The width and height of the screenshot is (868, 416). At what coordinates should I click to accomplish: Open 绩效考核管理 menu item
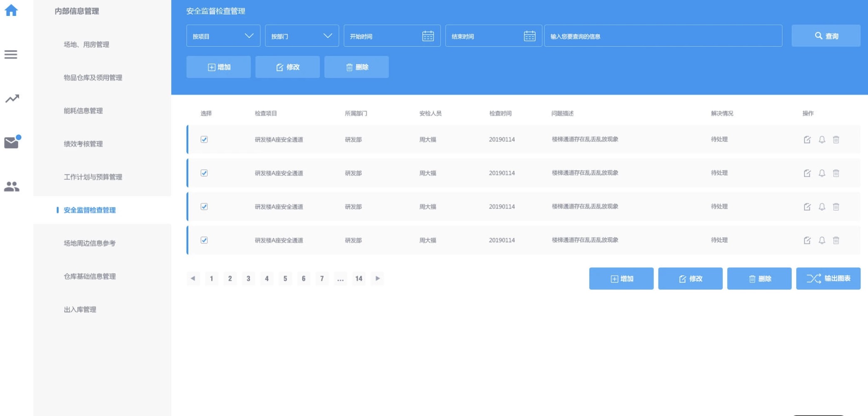coord(83,144)
